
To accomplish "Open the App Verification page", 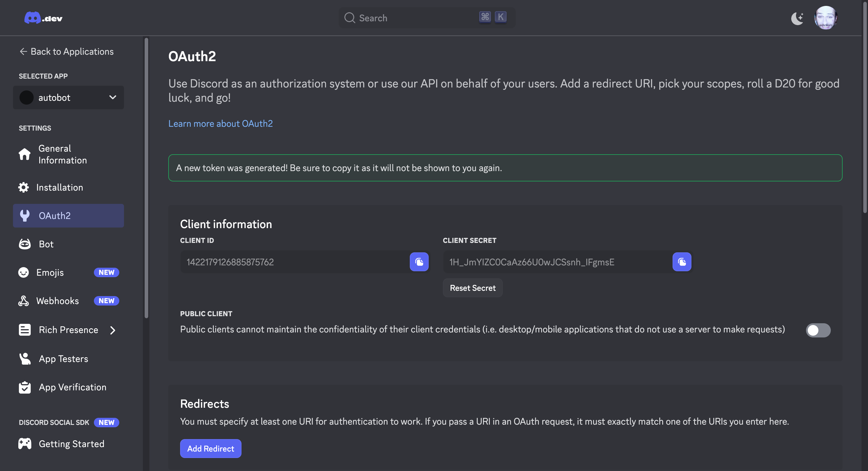I will (x=68, y=387).
